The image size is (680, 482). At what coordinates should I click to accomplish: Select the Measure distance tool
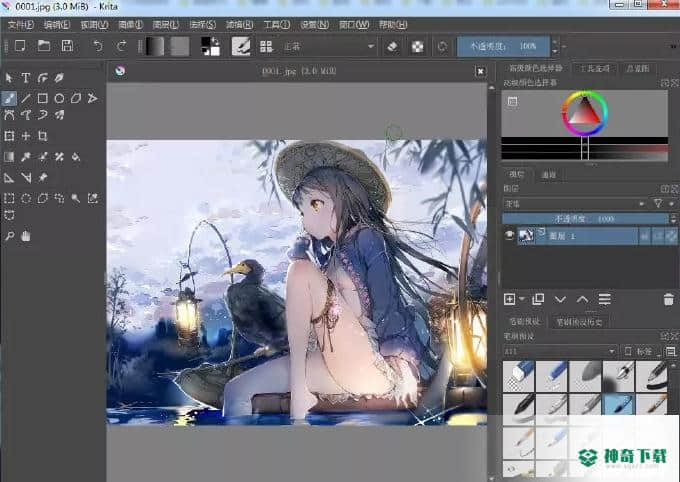(x=26, y=177)
